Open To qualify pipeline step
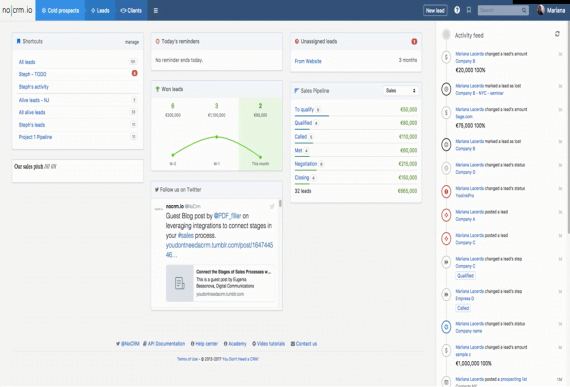The image size is (570, 387). [304, 109]
